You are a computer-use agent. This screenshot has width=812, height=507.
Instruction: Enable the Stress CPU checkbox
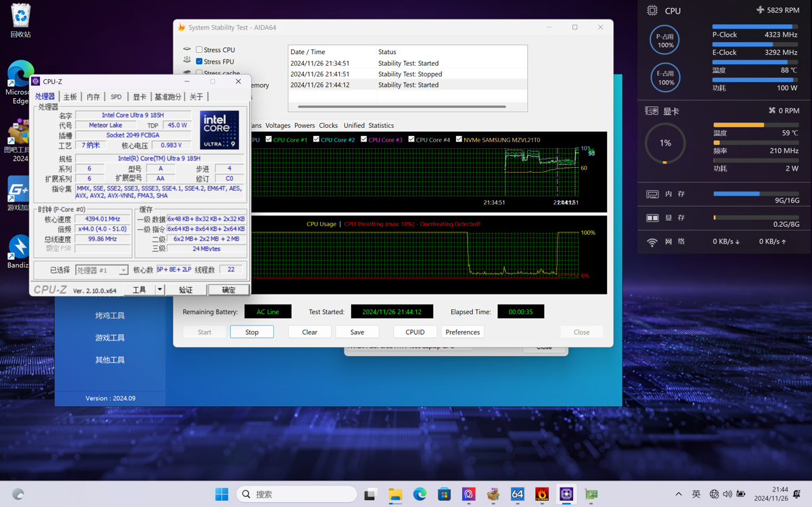(x=199, y=50)
